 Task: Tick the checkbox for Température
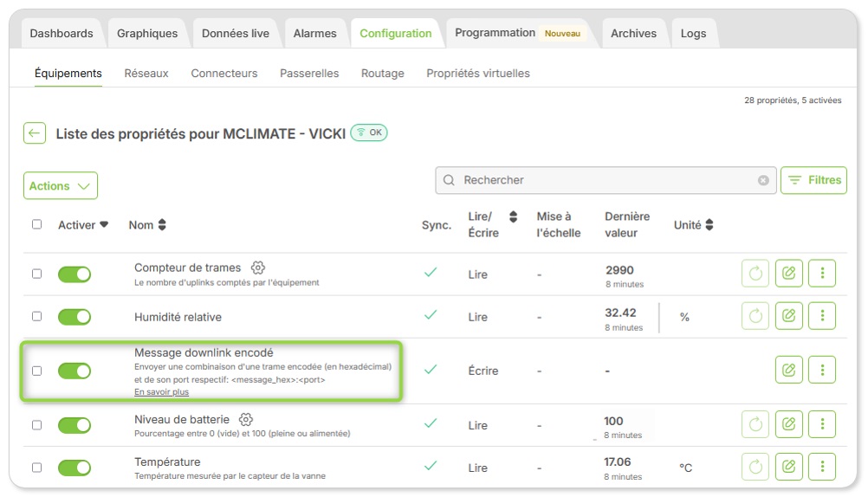point(36,468)
